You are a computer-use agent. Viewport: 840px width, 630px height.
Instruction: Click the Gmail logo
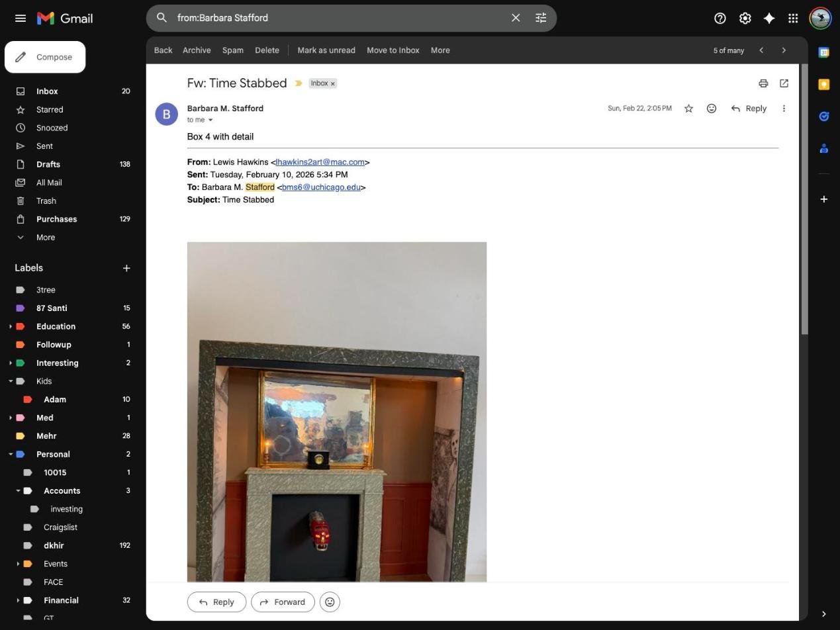(x=64, y=19)
